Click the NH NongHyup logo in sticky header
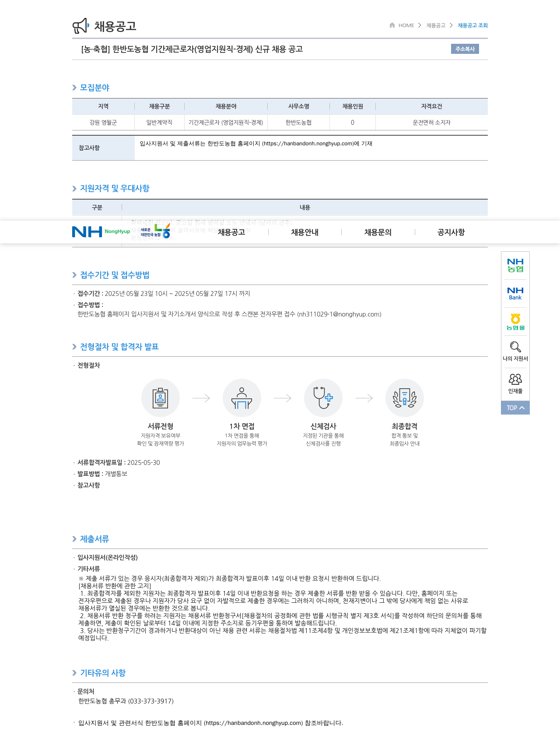The height and width of the screenshot is (756, 560). 101,232
